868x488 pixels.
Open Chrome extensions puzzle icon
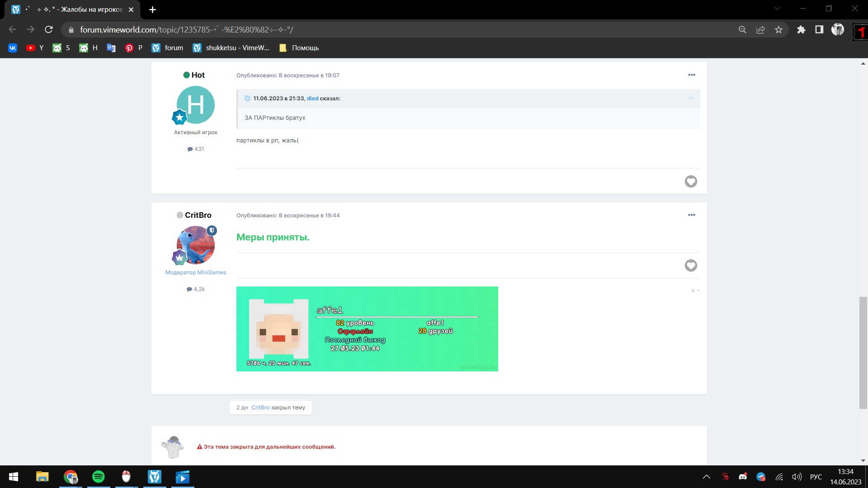[x=801, y=30]
